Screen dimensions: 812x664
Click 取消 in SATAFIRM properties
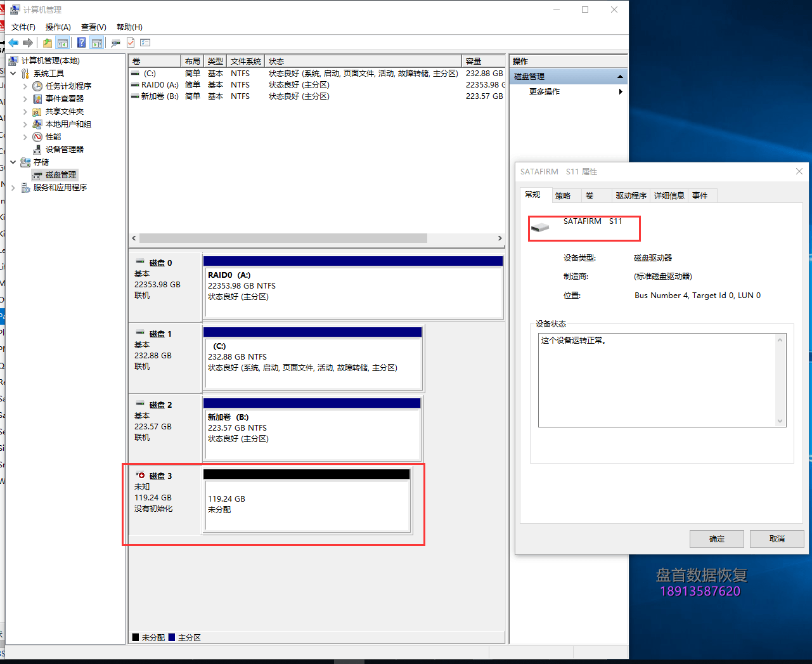[x=777, y=539]
